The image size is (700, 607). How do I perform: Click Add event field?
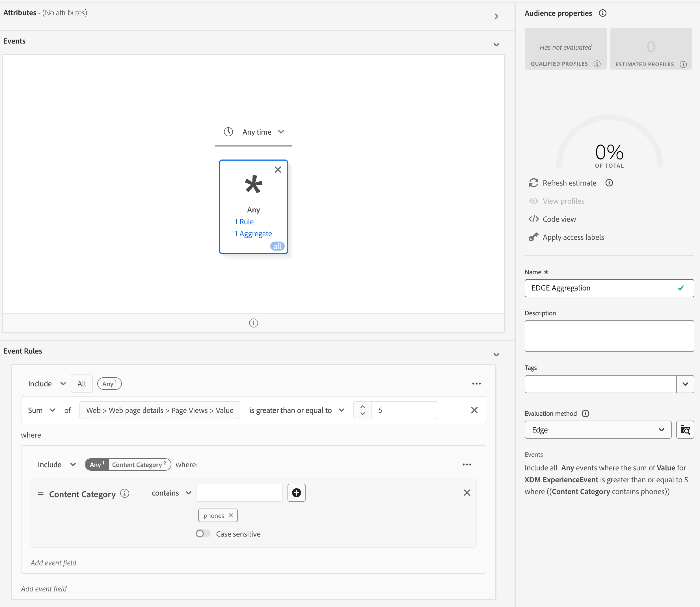53,562
